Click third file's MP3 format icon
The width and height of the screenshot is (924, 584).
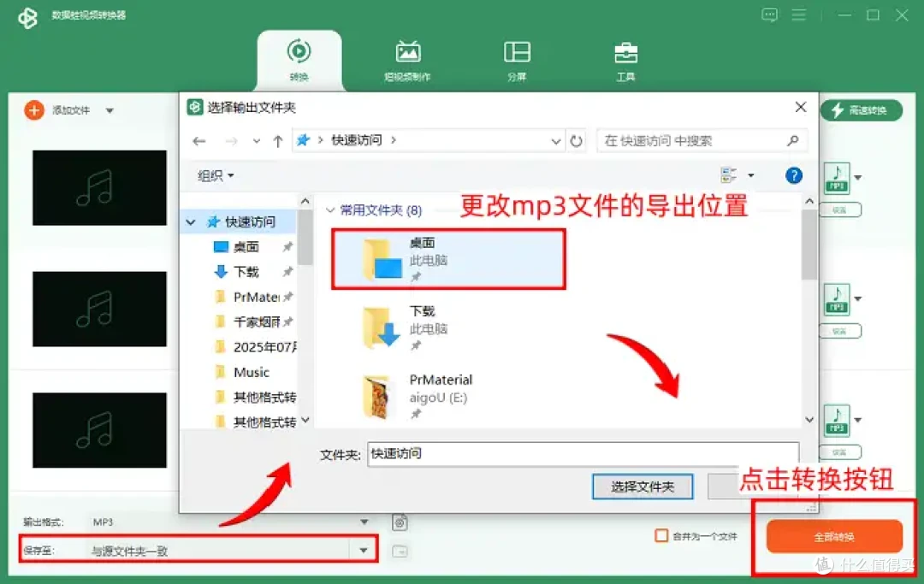coord(837,421)
